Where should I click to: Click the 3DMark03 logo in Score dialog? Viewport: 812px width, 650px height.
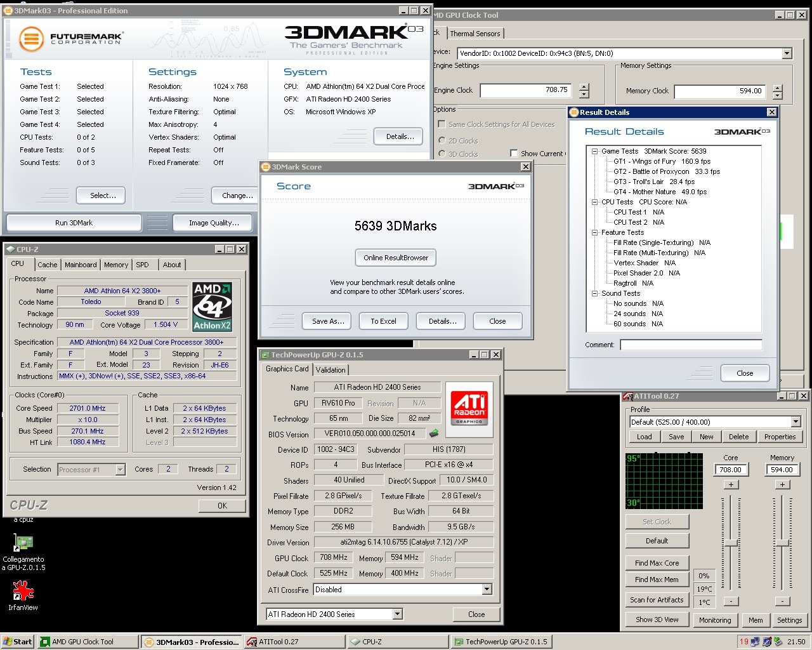[495, 186]
